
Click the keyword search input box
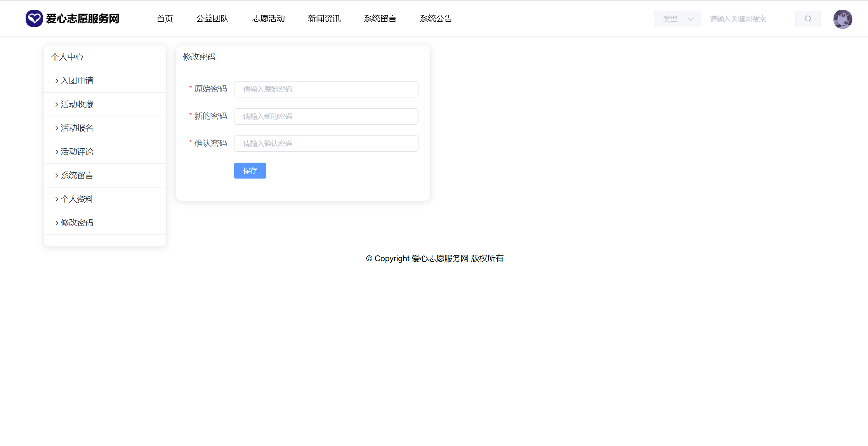click(x=748, y=19)
